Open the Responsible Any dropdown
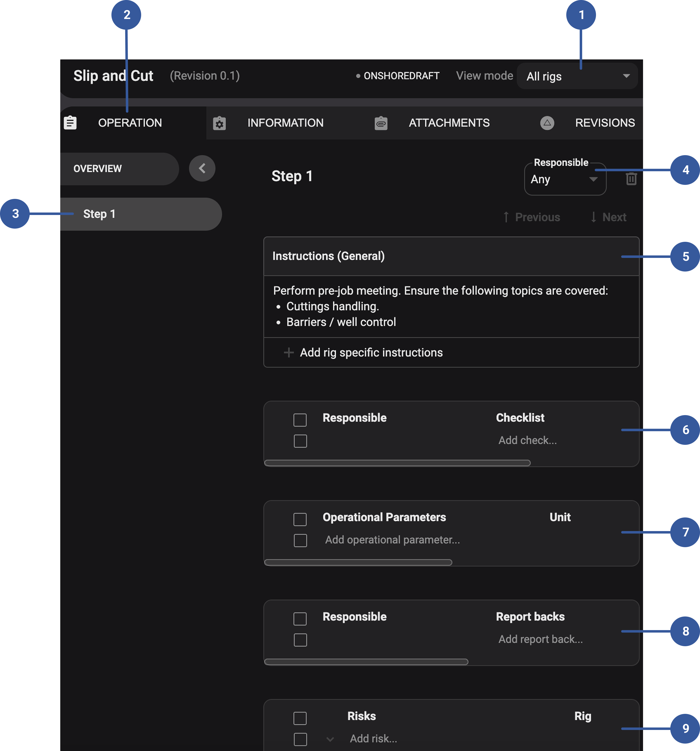Image resolution: width=700 pixels, height=751 pixels. click(565, 179)
